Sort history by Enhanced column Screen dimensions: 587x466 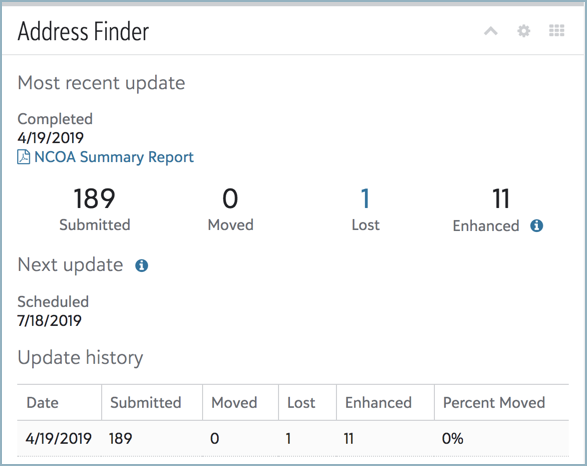tap(378, 403)
